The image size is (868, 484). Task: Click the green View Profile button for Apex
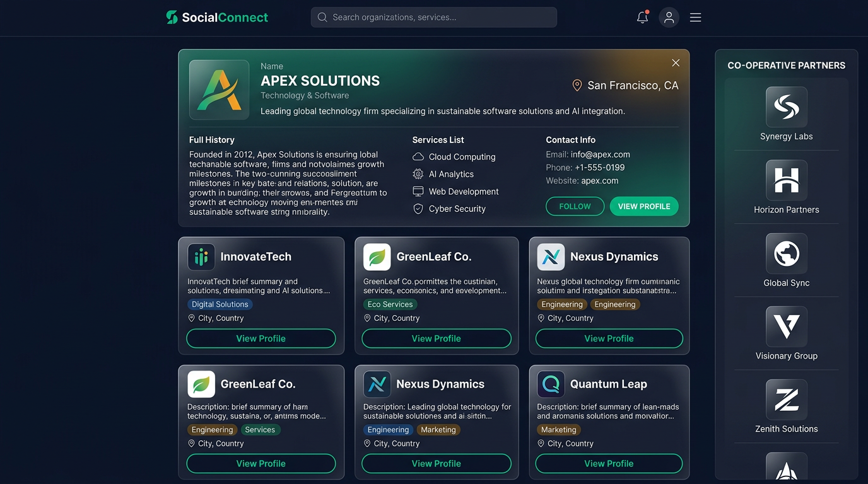[x=644, y=206]
